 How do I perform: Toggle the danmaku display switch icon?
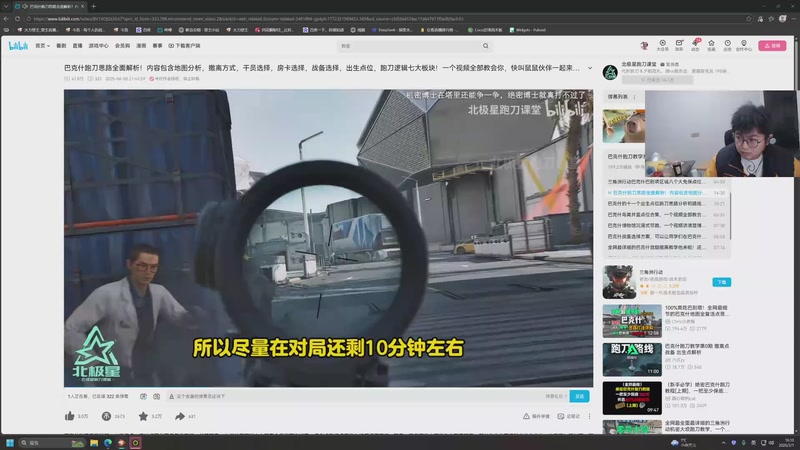point(143,396)
